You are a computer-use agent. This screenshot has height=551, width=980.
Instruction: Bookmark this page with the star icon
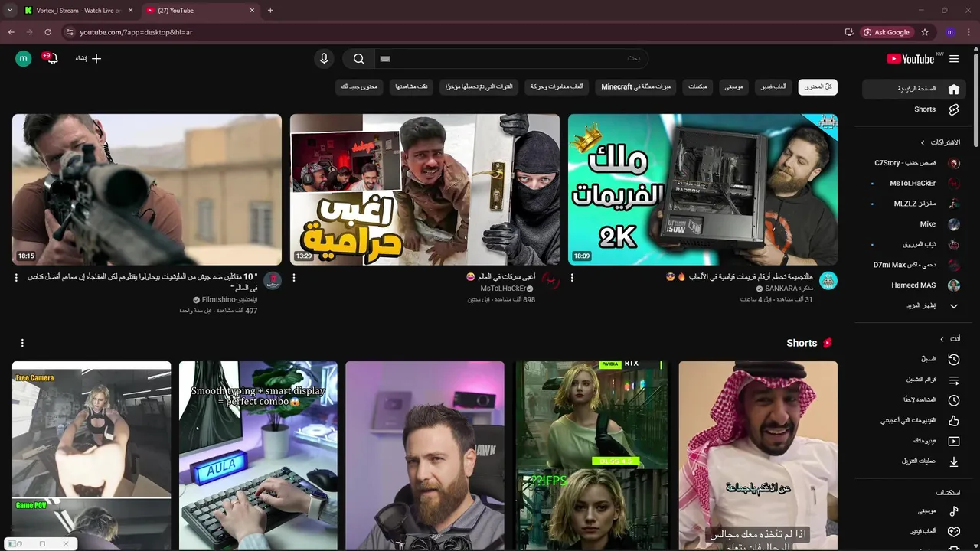[x=925, y=32]
